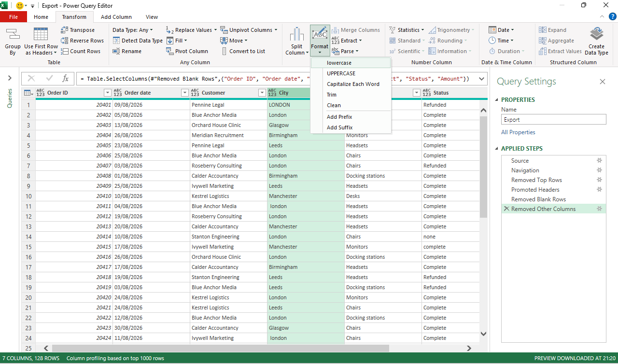Click the query Name input field

[553, 119]
